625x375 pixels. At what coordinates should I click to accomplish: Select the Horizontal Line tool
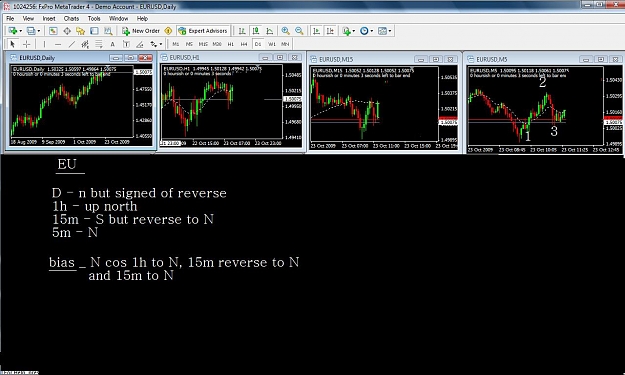coord(58,44)
